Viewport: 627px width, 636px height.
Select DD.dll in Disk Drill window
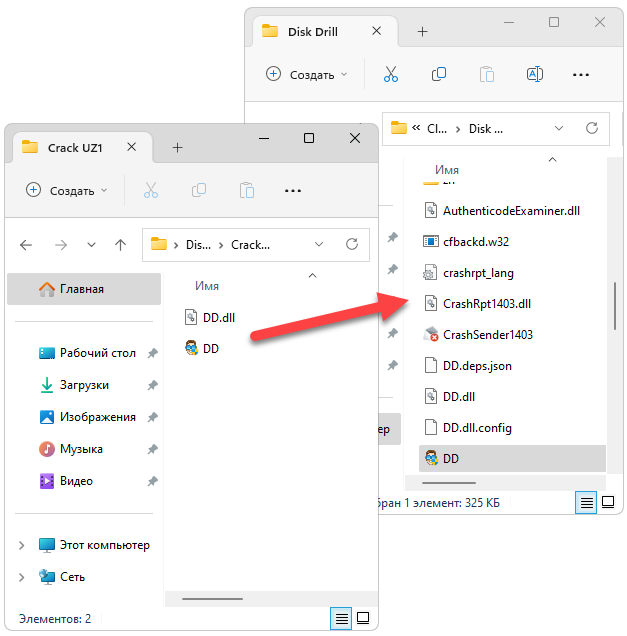pyautogui.click(x=449, y=397)
